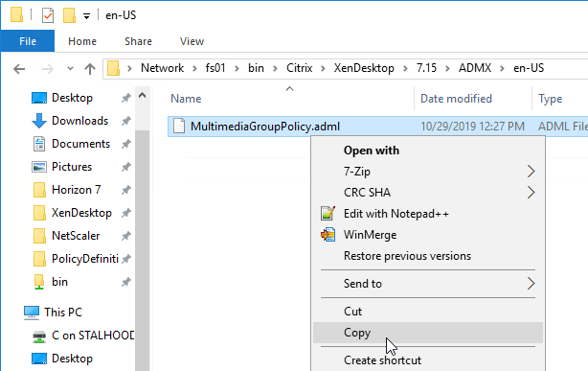This screenshot has width=588, height=371.
Task: Click fs01 in the address breadcrumb
Action: 215,68
